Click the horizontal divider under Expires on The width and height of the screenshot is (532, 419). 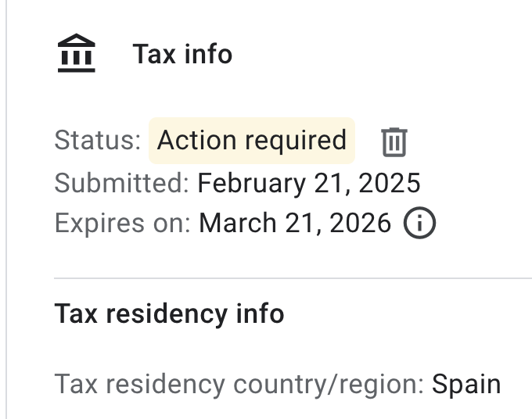[293, 278]
